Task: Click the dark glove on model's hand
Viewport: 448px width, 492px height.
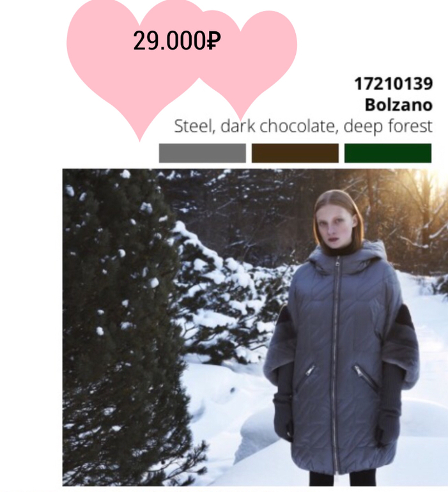Action: (282, 417)
